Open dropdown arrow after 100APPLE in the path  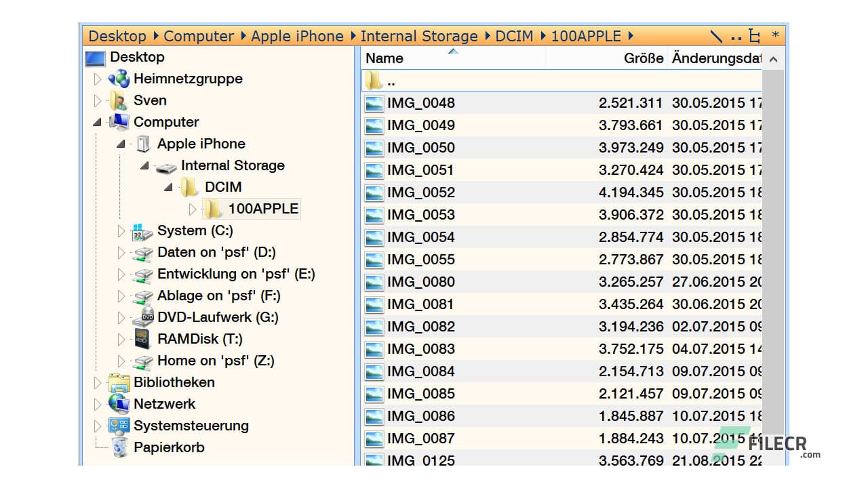pyautogui.click(x=631, y=36)
